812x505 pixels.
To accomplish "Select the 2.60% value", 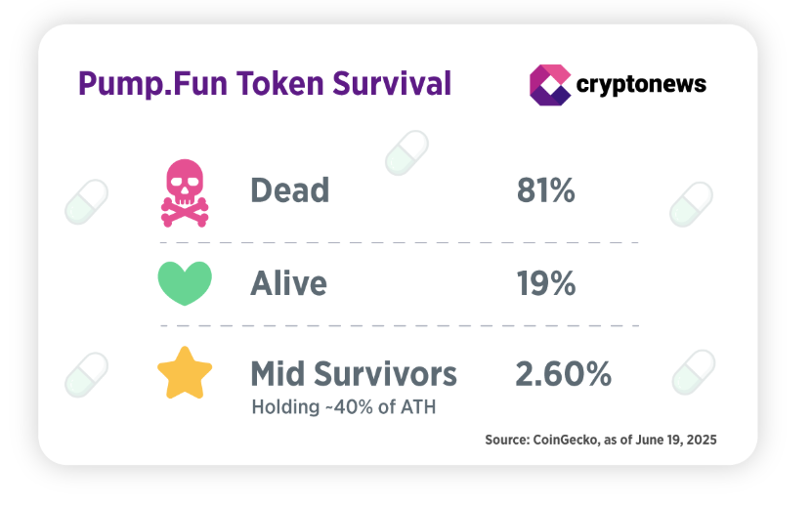I will pos(563,373).
